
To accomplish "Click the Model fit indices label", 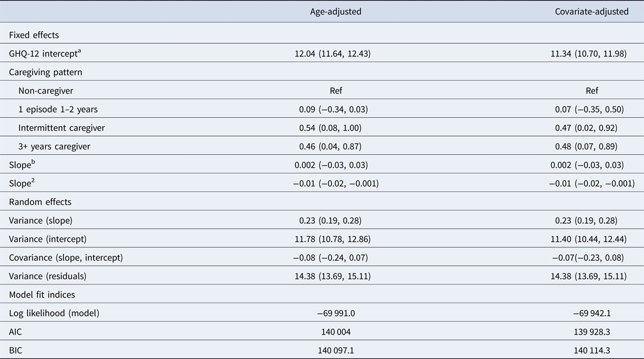I will 42,294.
